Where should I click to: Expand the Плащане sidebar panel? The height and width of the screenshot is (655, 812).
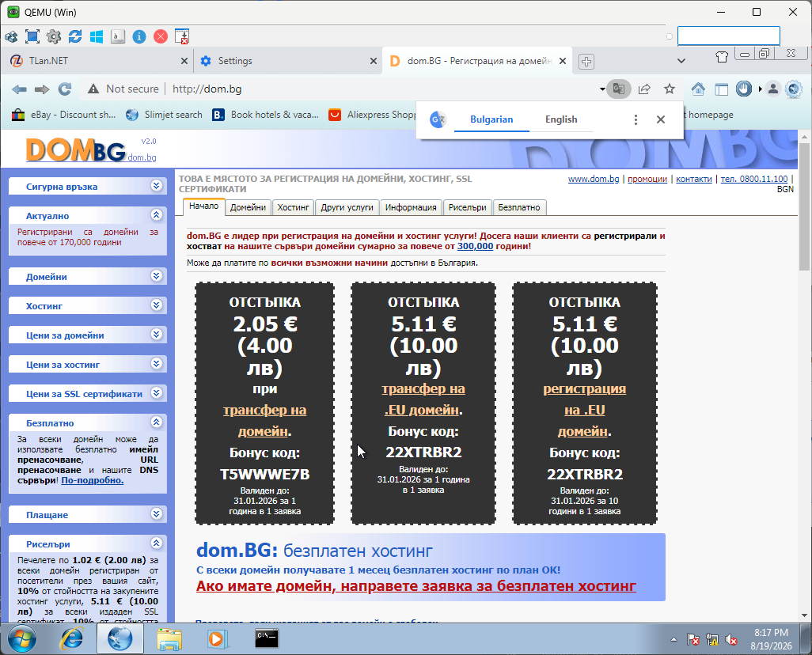[x=157, y=513]
